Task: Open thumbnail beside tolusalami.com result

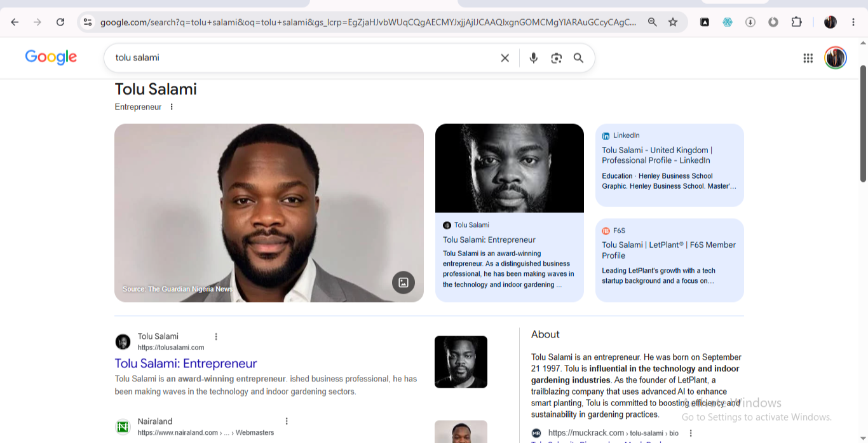Action: pos(461,362)
